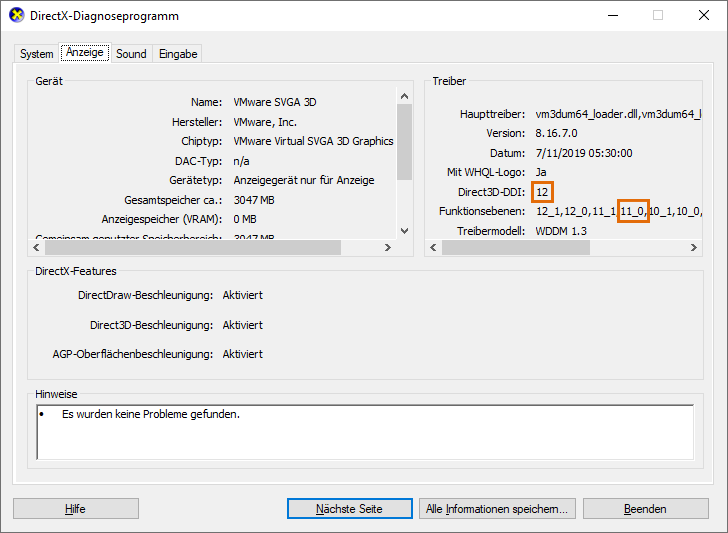Click Beenden to exit
The image size is (728, 533).
(x=645, y=509)
